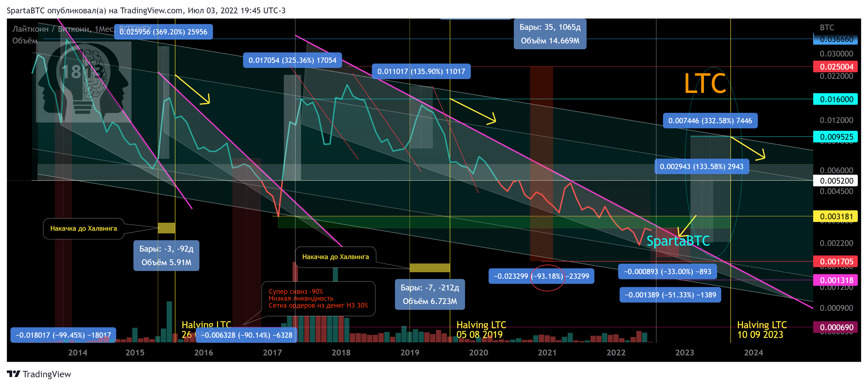Screen dimensions: 868x386
Task: Click the BTC axis currency label
Action: point(827,28)
